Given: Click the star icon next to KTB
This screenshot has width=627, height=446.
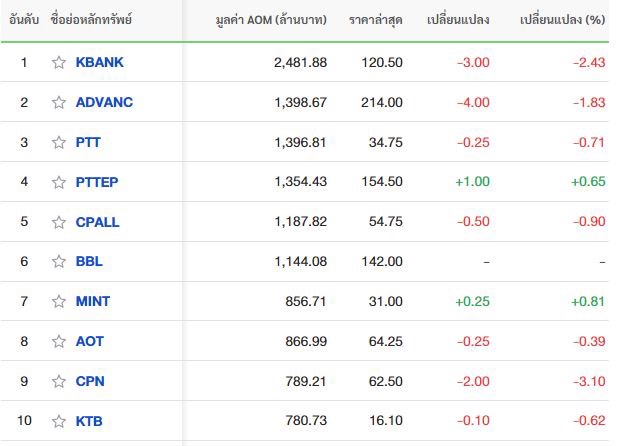Looking at the screenshot, I should click(59, 421).
